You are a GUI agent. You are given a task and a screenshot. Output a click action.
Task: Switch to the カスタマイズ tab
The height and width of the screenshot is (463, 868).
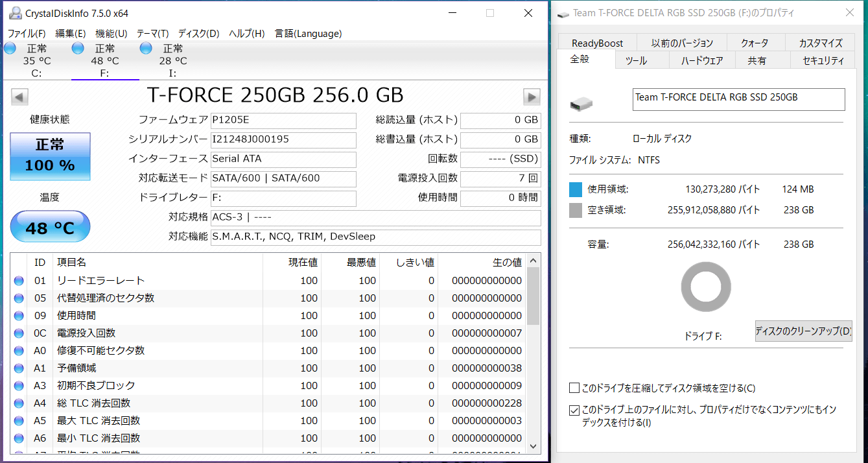click(821, 43)
